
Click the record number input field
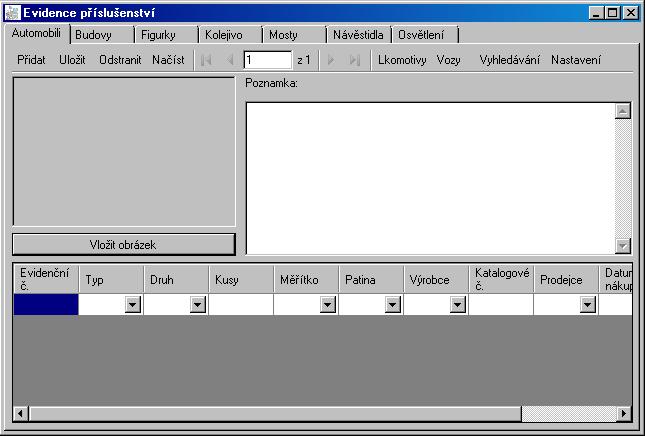[268, 60]
